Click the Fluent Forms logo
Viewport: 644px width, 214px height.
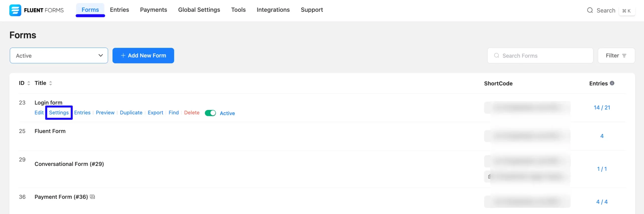coord(36,10)
